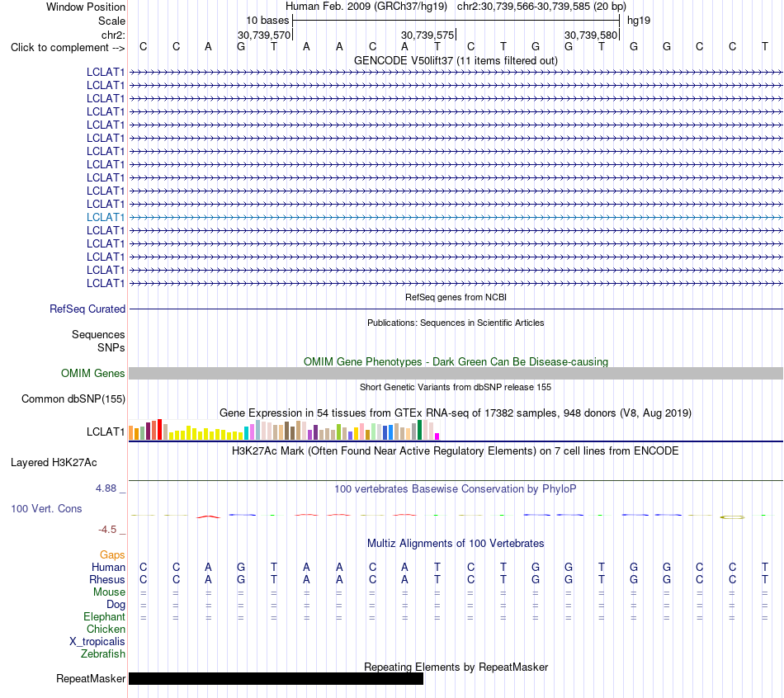784x698 pixels.
Task: Click the orange Gaps label
Action: [x=112, y=555]
